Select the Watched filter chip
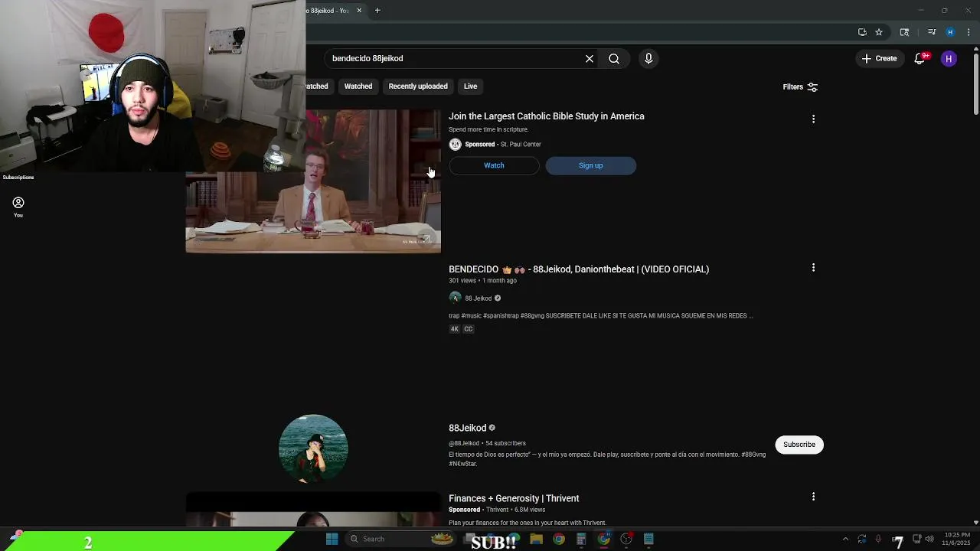 pos(358,86)
